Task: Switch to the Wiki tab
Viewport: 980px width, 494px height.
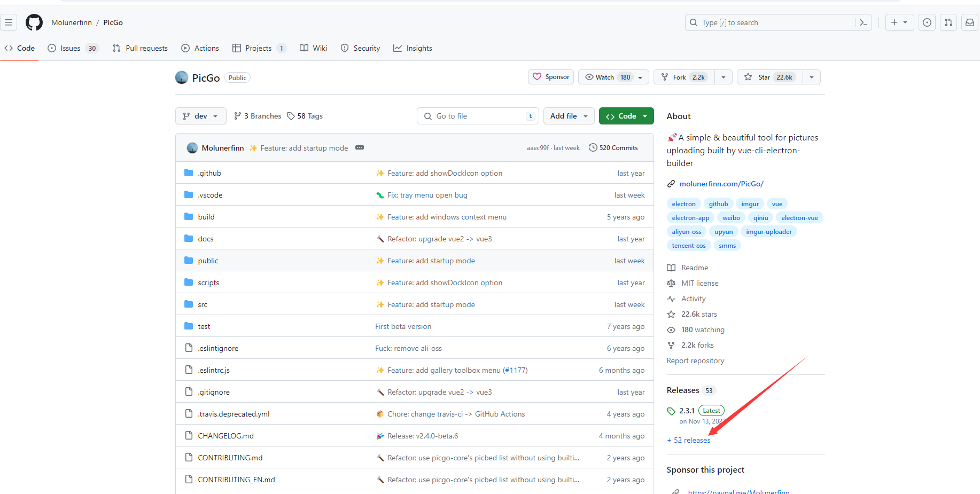Action: click(314, 48)
